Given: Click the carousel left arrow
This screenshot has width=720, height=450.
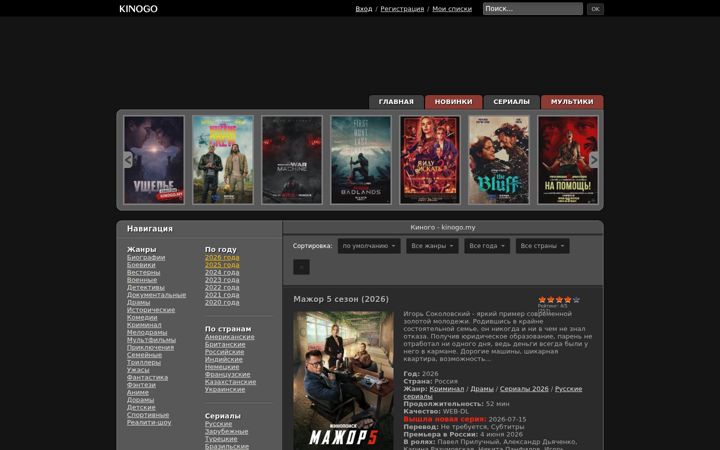Looking at the screenshot, I should pos(128,160).
